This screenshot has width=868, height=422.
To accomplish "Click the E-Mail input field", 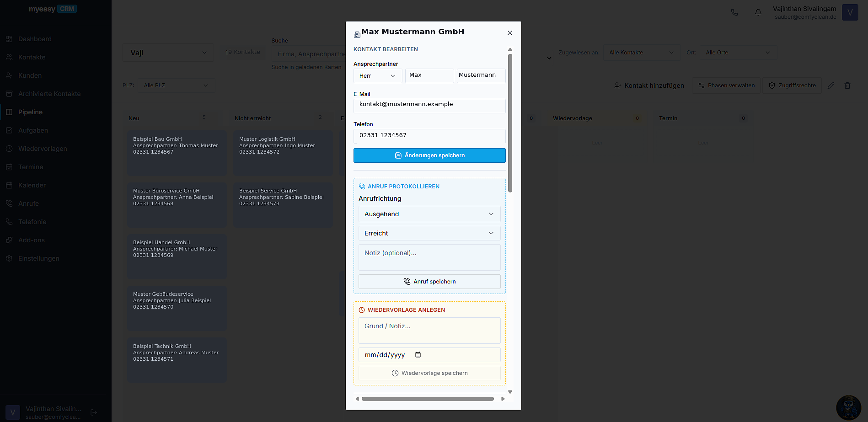I will [x=429, y=106].
